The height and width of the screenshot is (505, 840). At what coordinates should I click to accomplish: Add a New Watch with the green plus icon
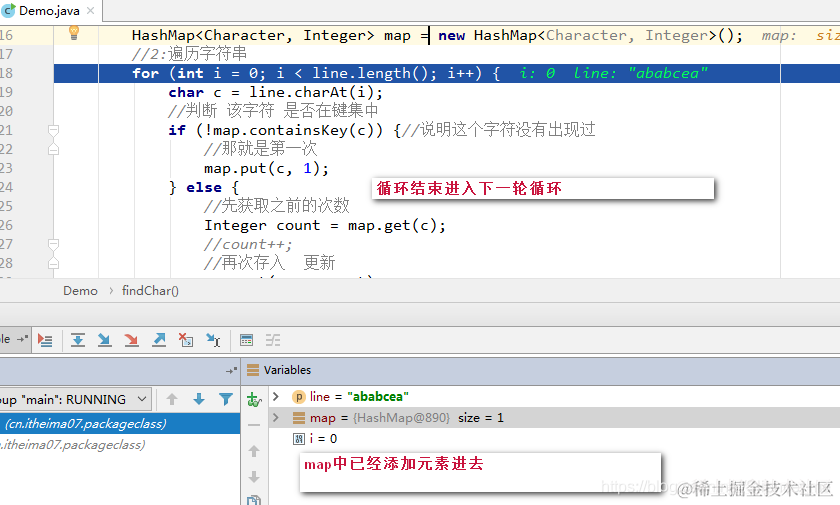pos(253,400)
